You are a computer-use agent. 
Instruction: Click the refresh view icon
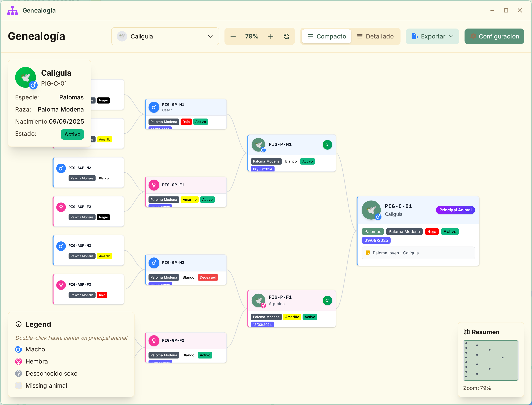286,36
